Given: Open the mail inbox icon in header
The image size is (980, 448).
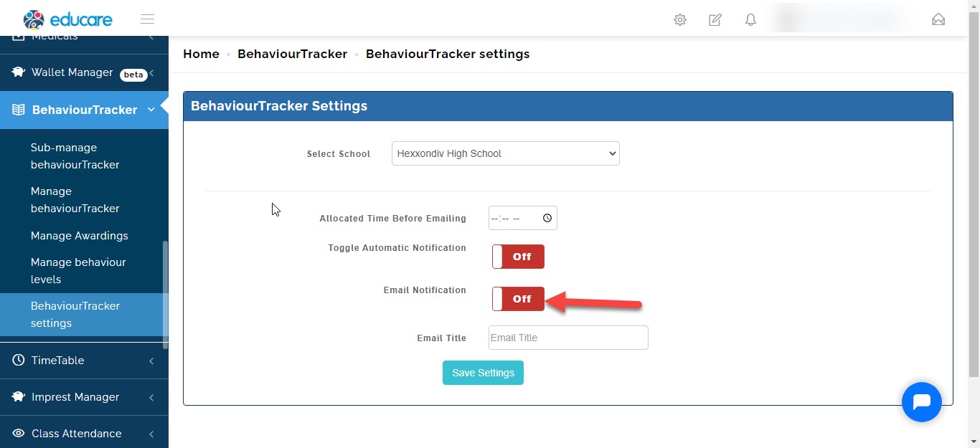Looking at the screenshot, I should pos(938,19).
